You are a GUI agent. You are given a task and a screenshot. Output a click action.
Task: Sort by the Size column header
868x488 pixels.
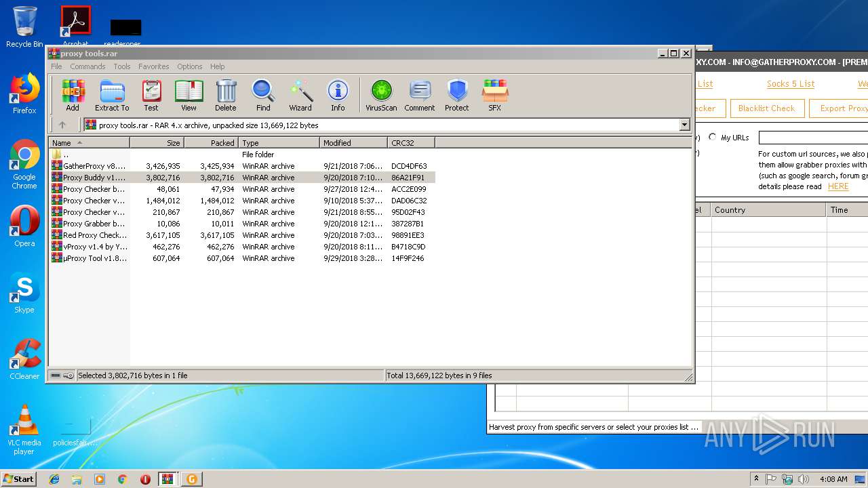pos(157,143)
